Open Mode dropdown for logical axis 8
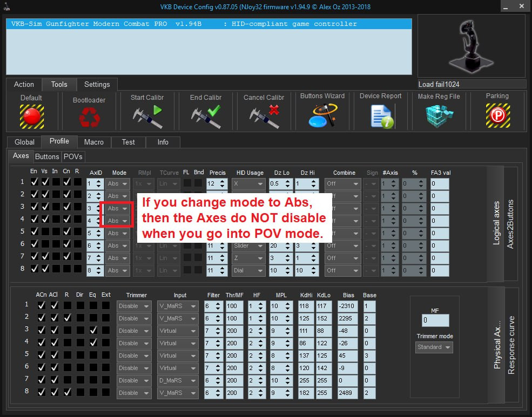The height and width of the screenshot is (417, 532). 118,270
